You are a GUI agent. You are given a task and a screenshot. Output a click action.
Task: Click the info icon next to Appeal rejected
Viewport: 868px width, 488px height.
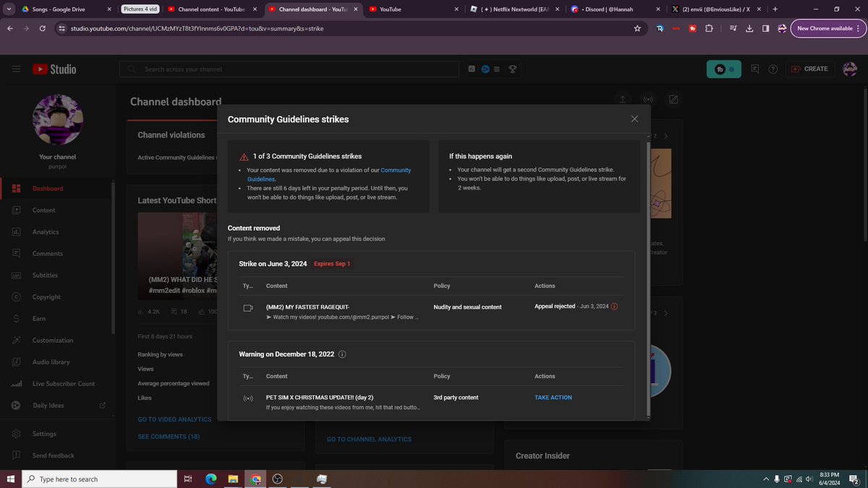coord(615,307)
